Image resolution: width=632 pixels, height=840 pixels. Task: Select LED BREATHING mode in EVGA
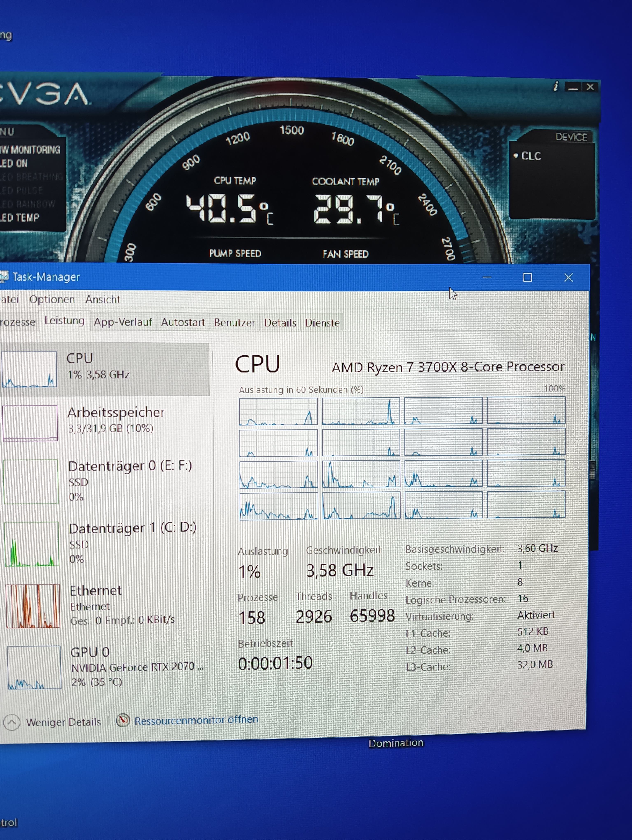pos(31,177)
